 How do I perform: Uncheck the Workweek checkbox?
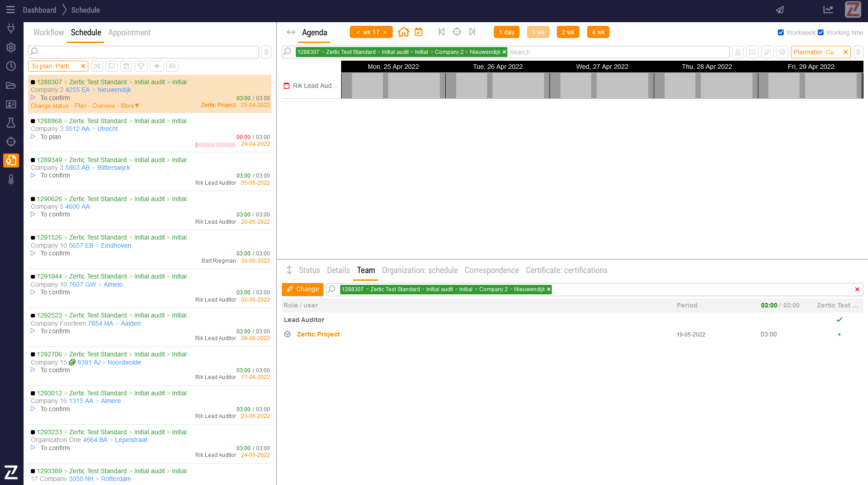click(x=781, y=33)
